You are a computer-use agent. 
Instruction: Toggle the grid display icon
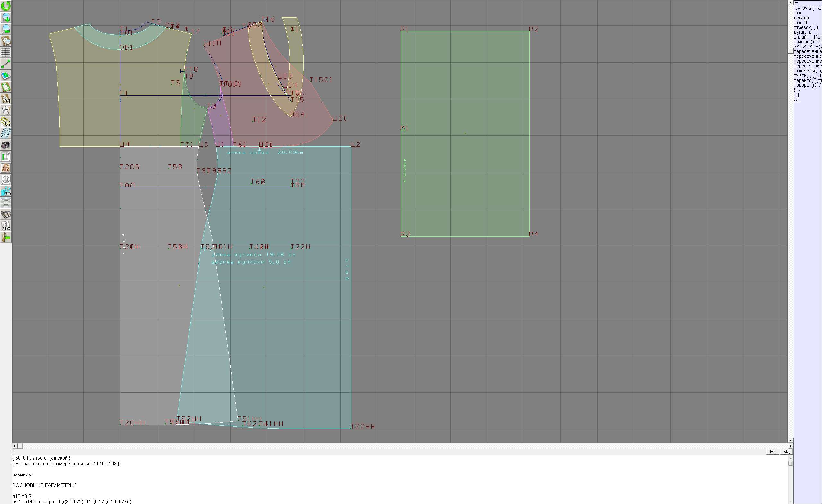coord(6,52)
